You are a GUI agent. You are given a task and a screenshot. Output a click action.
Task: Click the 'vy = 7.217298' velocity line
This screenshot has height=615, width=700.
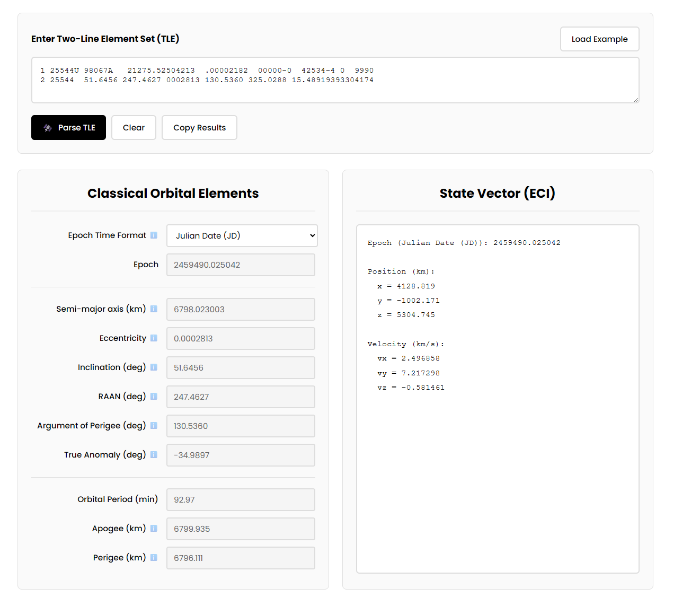click(x=408, y=373)
